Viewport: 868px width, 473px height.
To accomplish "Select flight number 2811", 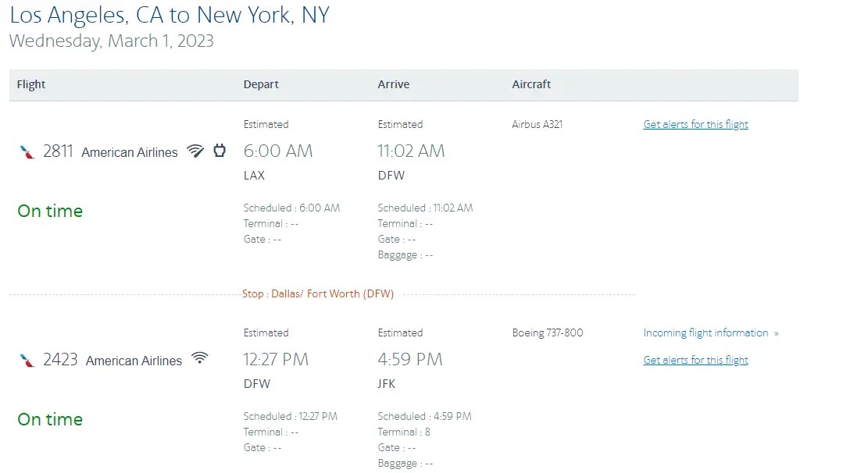I will [59, 151].
